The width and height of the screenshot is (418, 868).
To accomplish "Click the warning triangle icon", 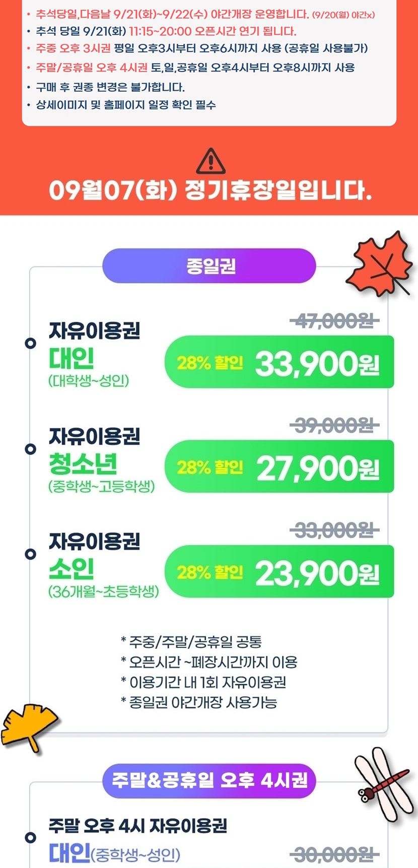I will pos(210,161).
